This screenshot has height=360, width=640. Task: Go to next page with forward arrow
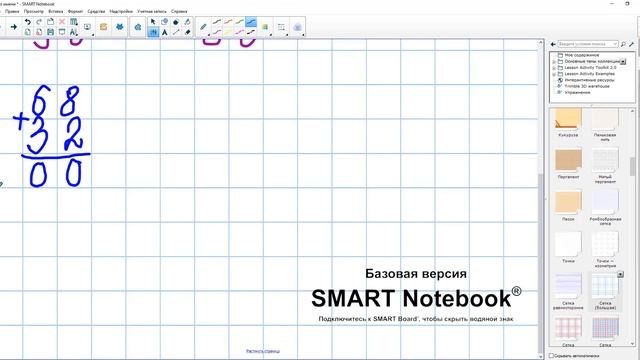14,27
